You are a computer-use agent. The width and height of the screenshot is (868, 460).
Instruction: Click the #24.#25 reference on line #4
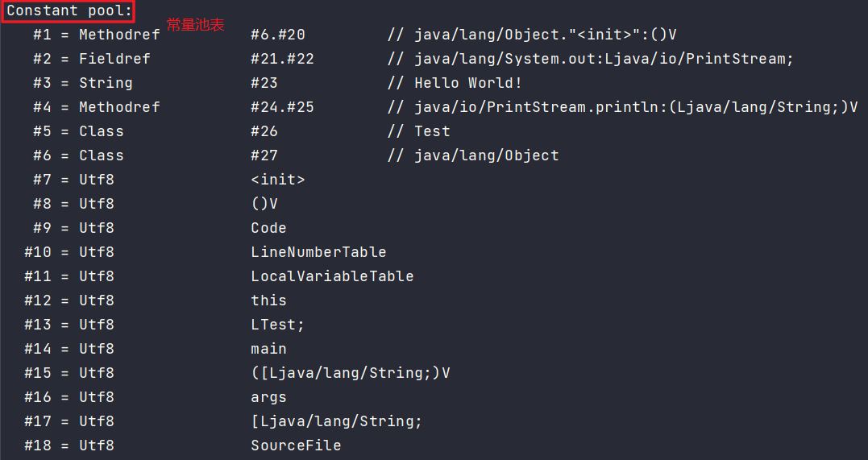[x=282, y=107]
